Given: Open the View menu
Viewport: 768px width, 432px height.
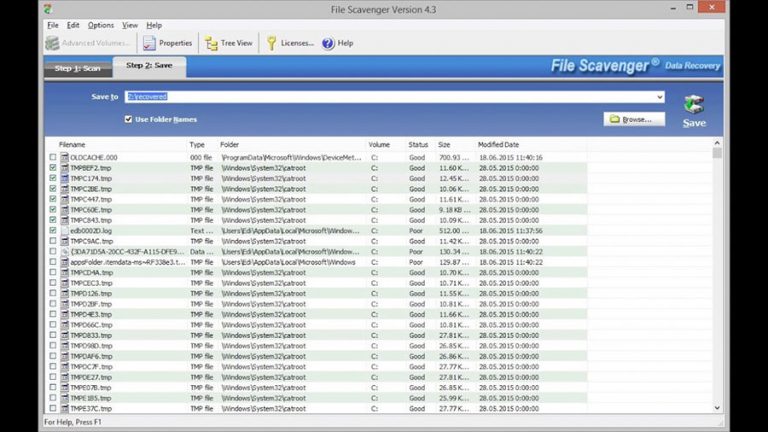Looking at the screenshot, I should [130, 25].
